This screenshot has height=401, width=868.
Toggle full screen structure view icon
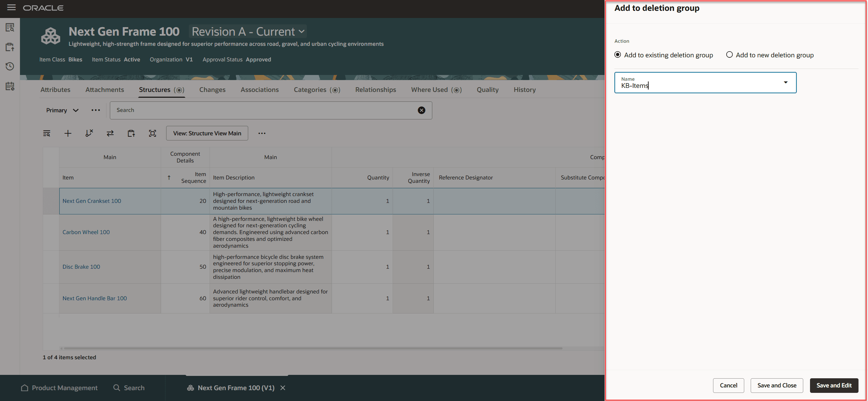tap(153, 133)
